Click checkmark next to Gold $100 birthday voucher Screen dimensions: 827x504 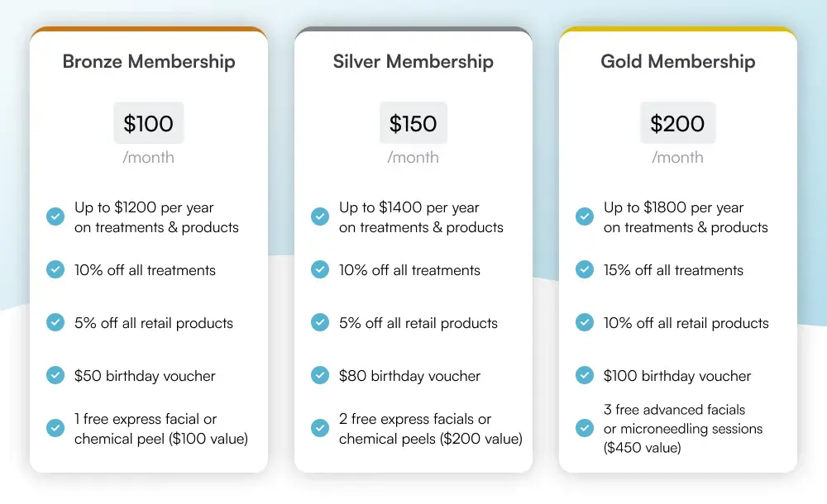click(585, 375)
